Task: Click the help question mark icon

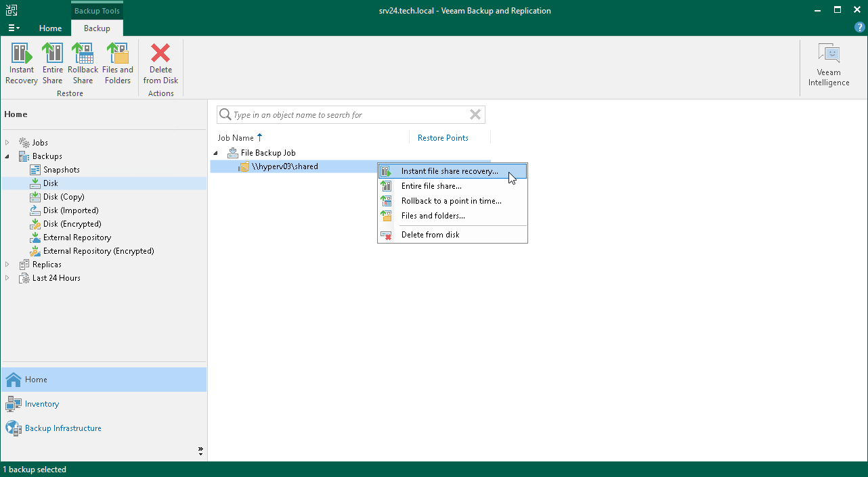Action: point(859,27)
